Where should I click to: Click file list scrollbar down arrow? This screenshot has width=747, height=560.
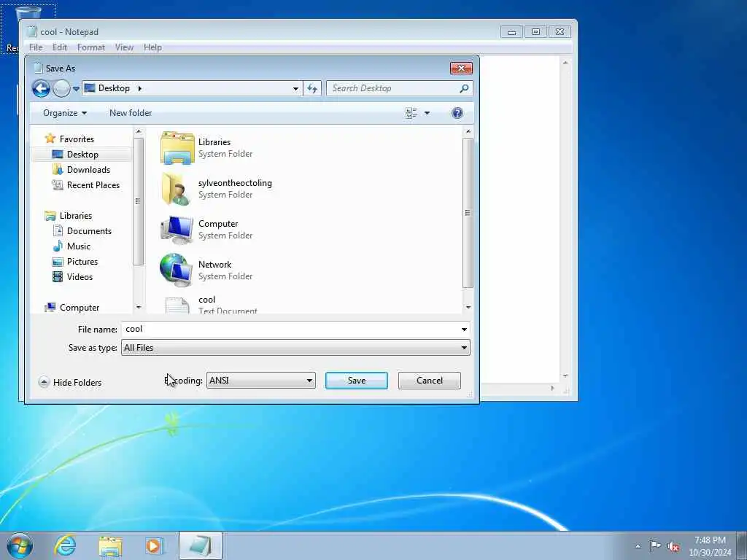tap(468, 307)
